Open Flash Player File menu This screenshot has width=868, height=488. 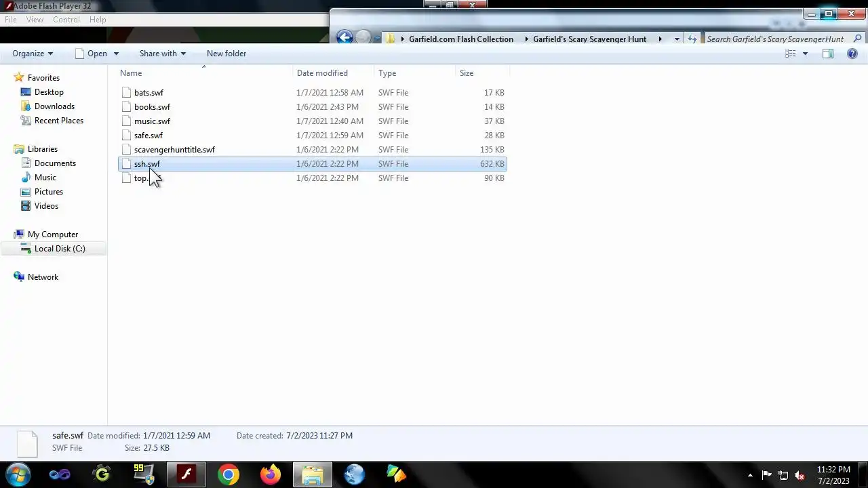[x=11, y=20]
